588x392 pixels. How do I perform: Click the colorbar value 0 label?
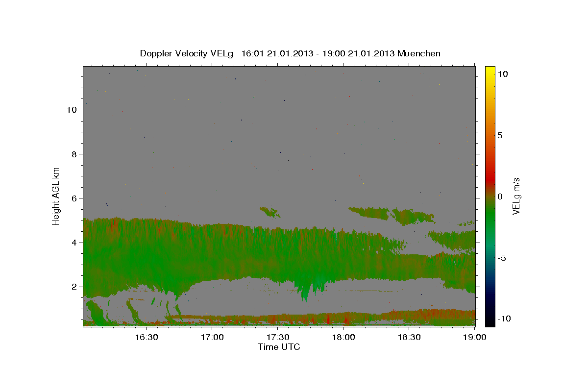[500, 196]
